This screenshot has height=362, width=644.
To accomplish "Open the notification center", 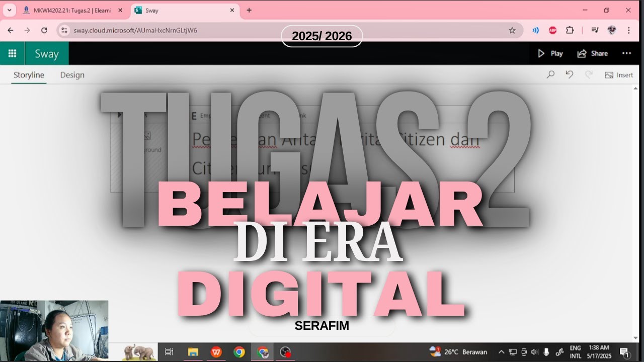I will tap(624, 352).
